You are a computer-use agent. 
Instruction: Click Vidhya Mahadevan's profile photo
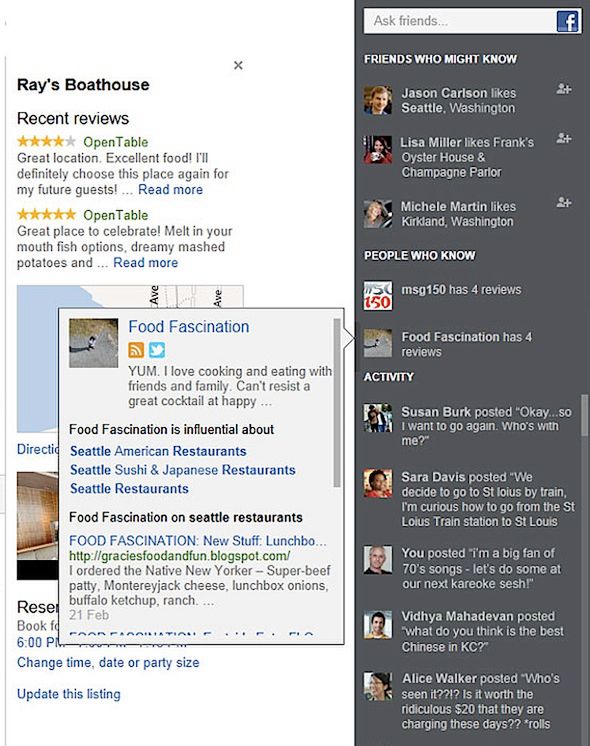coord(378,624)
